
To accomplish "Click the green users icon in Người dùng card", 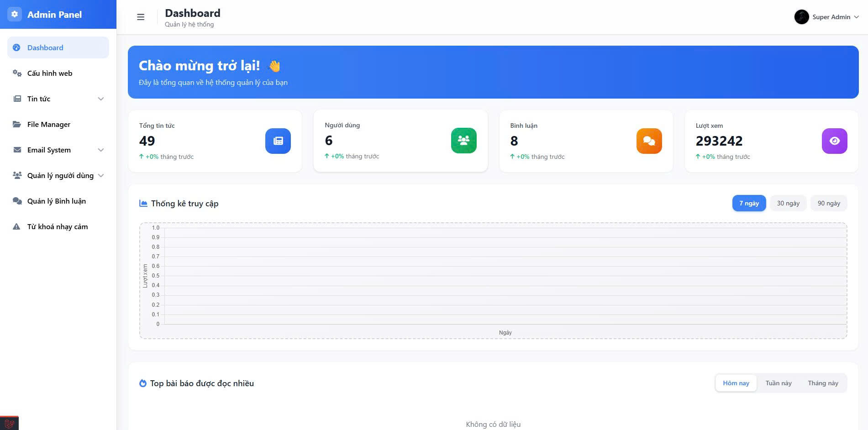I will pyautogui.click(x=463, y=141).
